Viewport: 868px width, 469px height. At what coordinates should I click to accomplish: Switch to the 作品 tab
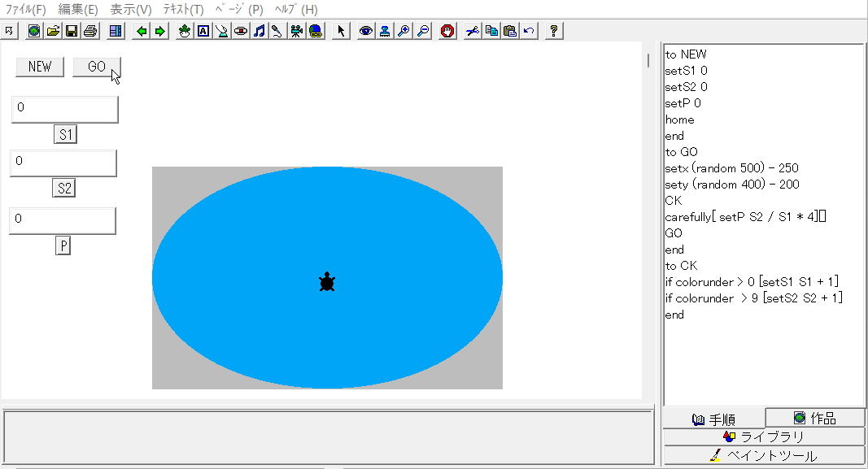coord(815,418)
